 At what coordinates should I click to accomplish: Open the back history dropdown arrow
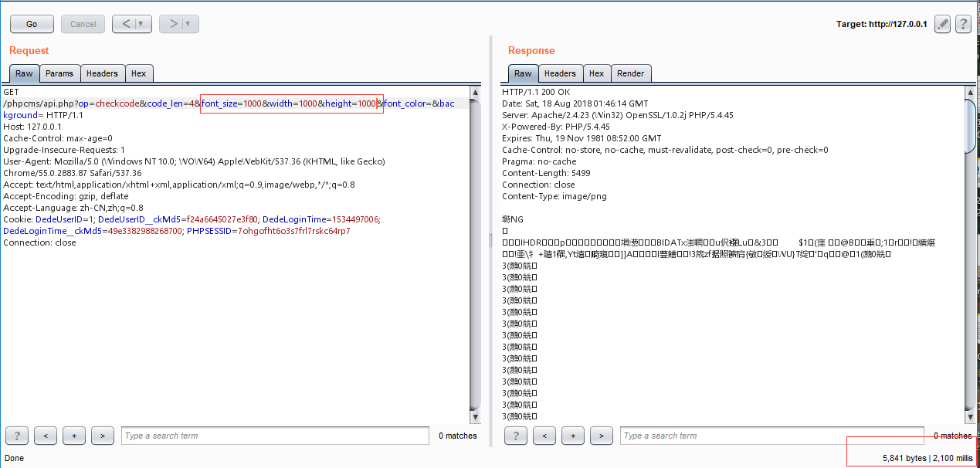[x=140, y=24]
